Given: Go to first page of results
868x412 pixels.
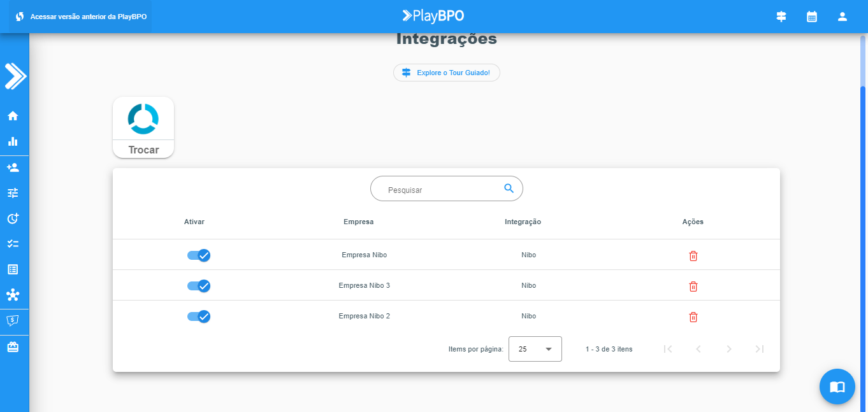Looking at the screenshot, I should [668, 349].
